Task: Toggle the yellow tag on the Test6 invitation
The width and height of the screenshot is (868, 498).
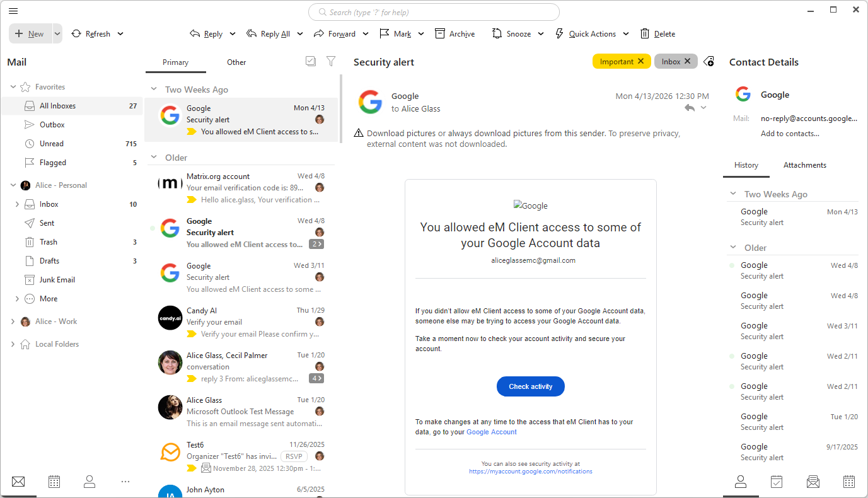Action: pos(192,468)
